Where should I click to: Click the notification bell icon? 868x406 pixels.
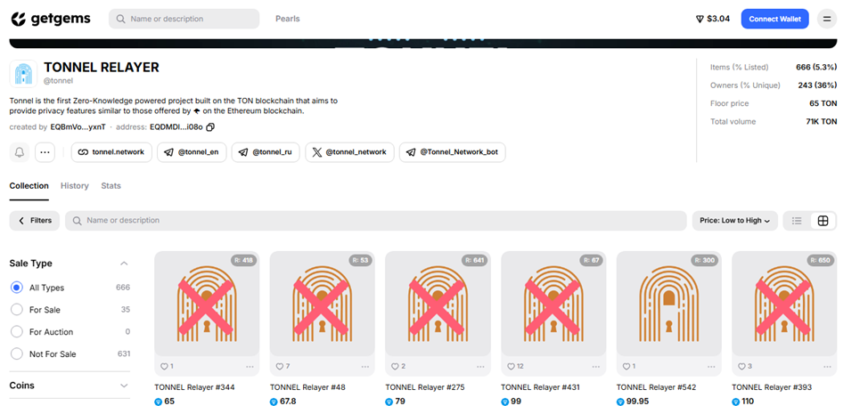click(20, 152)
